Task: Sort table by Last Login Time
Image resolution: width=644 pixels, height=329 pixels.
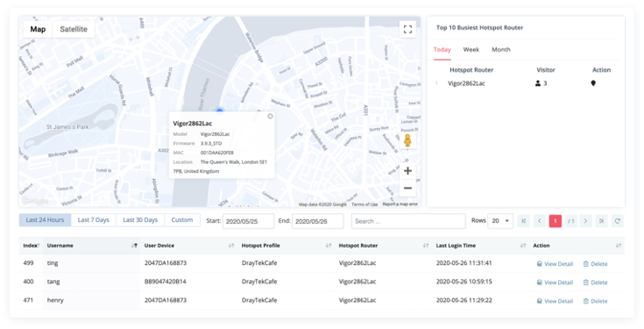Action: [x=523, y=246]
